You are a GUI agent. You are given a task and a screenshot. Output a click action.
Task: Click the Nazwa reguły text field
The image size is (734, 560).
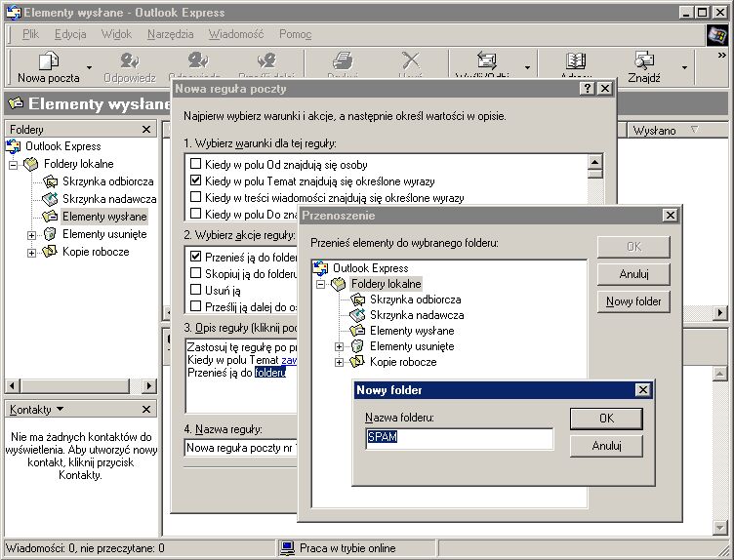(x=241, y=448)
